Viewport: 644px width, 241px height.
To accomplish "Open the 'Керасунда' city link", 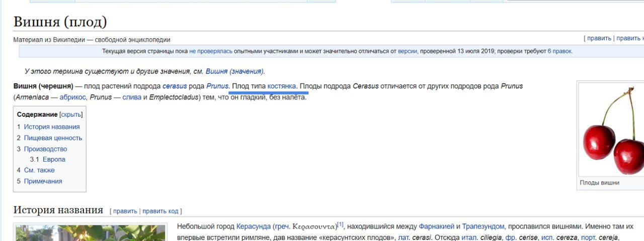I will pos(253,226).
